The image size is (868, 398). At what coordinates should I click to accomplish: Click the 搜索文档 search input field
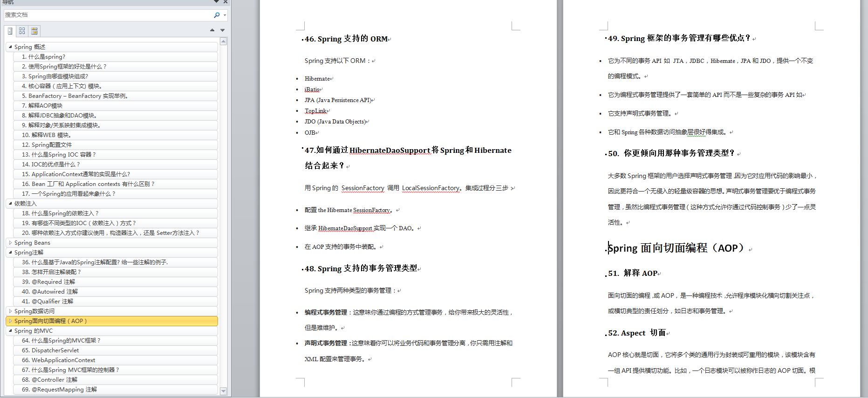[x=108, y=15]
